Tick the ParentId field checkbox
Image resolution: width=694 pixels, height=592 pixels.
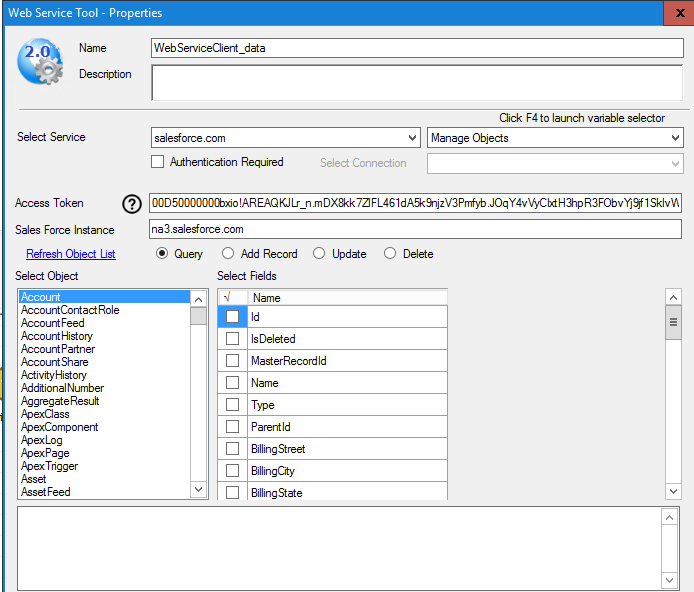coord(232,427)
